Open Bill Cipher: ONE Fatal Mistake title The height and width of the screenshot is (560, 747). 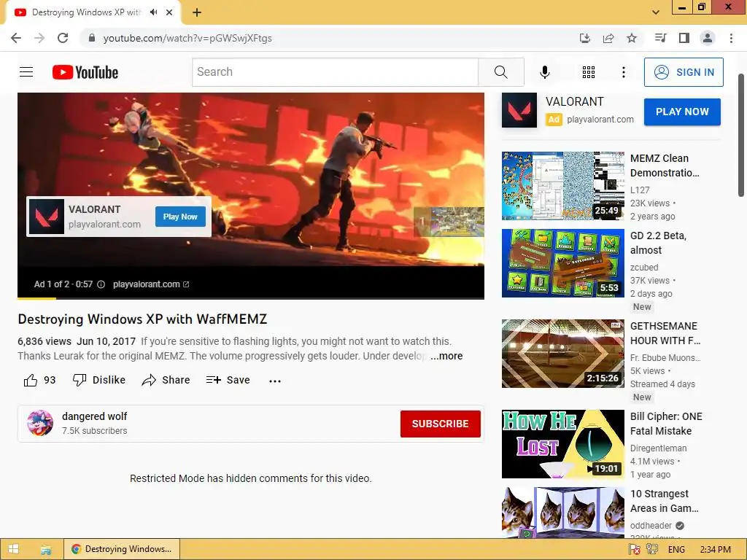pyautogui.click(x=666, y=424)
